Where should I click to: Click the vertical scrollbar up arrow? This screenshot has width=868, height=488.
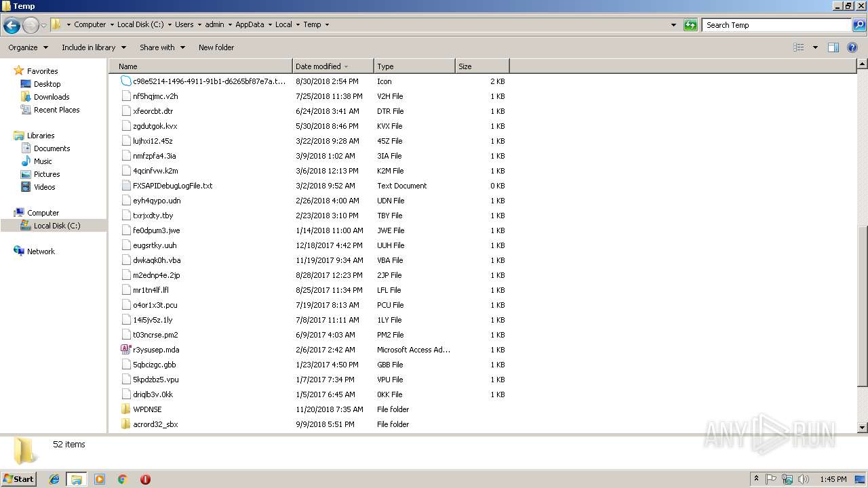point(862,64)
